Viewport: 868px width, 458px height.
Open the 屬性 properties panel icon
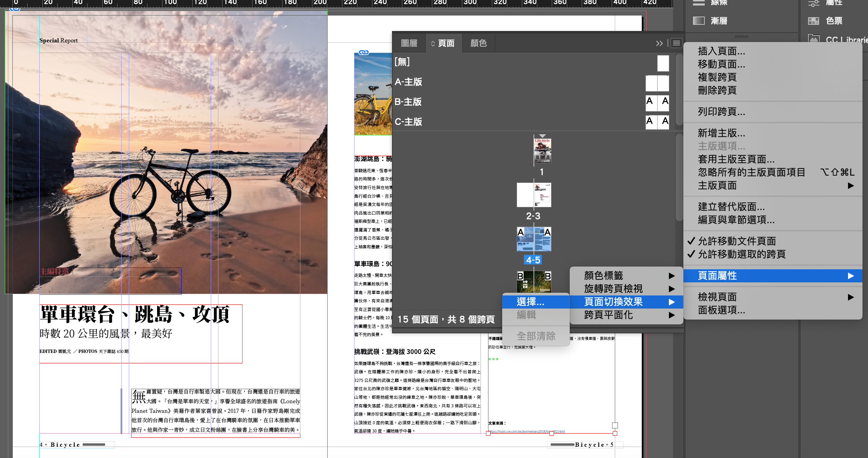coord(814,3)
